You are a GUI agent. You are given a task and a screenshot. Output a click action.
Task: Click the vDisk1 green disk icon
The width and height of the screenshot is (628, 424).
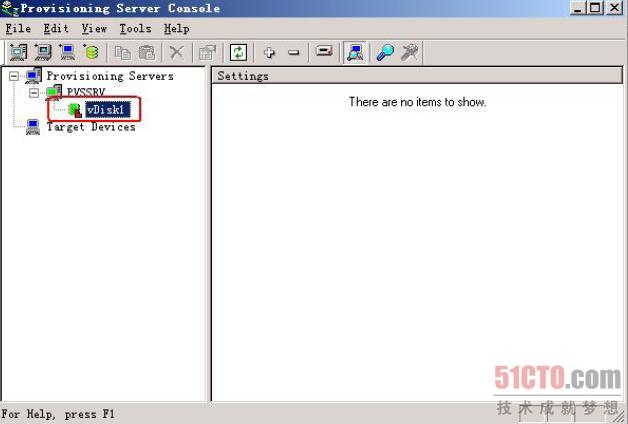click(x=74, y=110)
